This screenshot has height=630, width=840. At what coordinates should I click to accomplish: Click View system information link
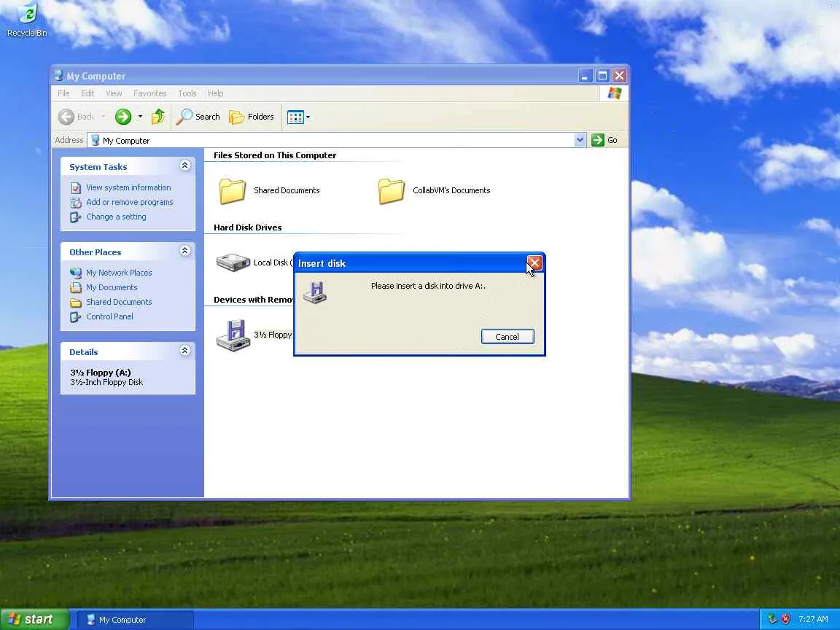128,187
